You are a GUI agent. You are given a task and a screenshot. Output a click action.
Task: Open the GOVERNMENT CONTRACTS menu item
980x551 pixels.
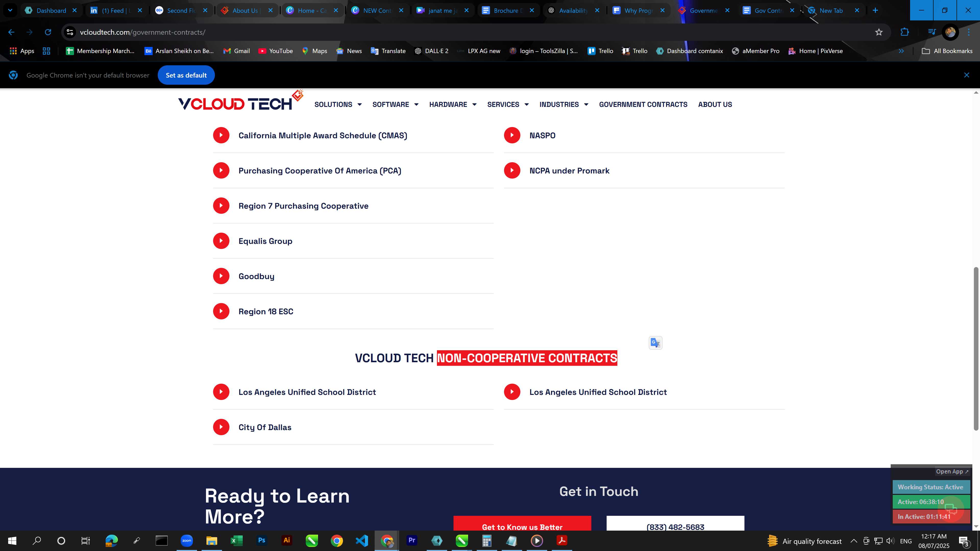(x=643, y=104)
